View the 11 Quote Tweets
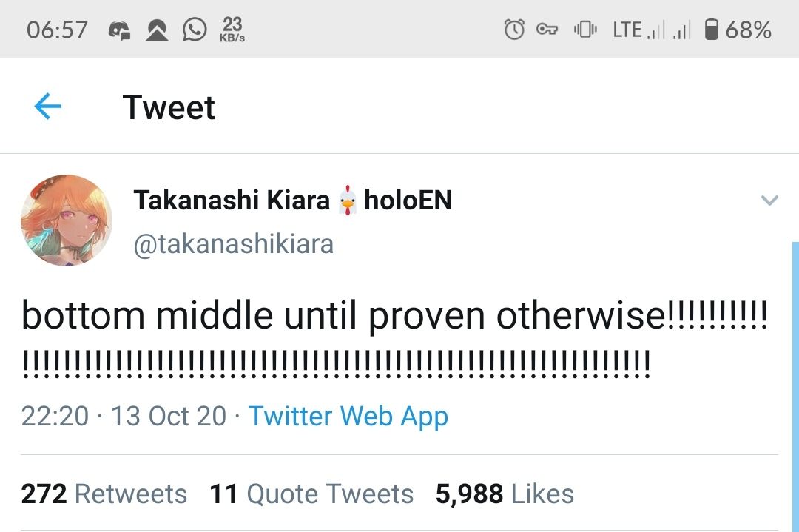Screen dimensions: 799x532 [311, 494]
